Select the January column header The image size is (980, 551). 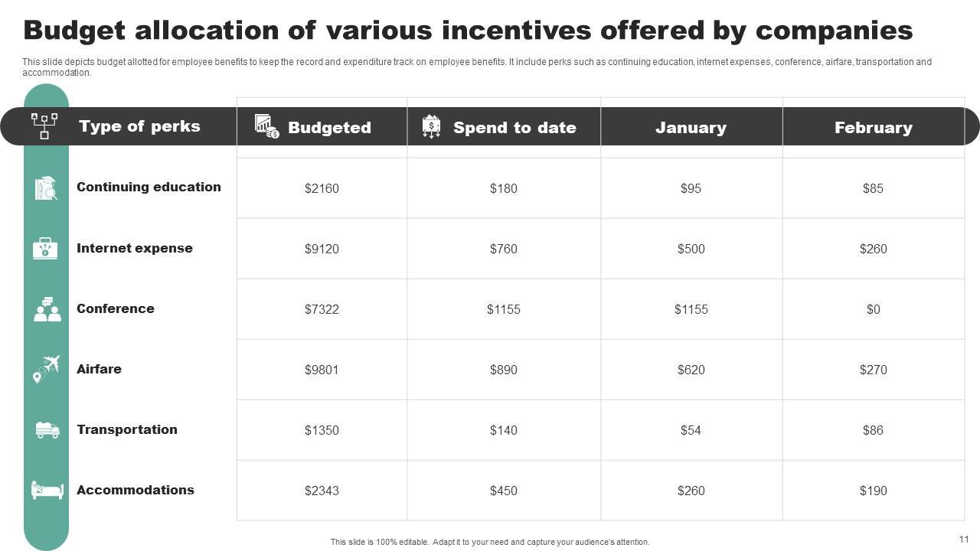tap(691, 128)
